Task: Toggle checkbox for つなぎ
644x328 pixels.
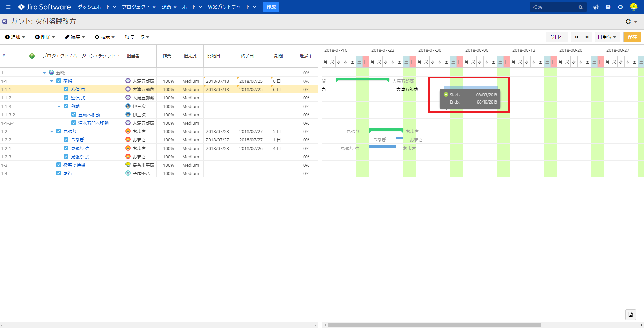Action: pos(66,139)
